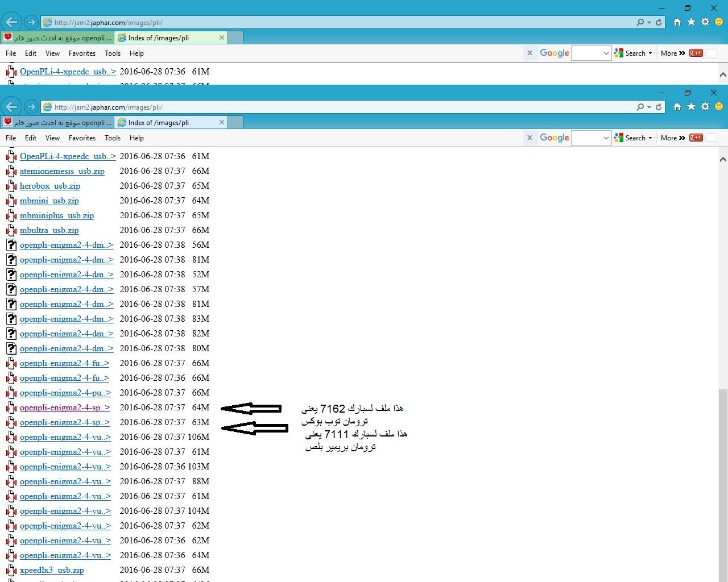Go back in the lower browser window

tap(11, 107)
